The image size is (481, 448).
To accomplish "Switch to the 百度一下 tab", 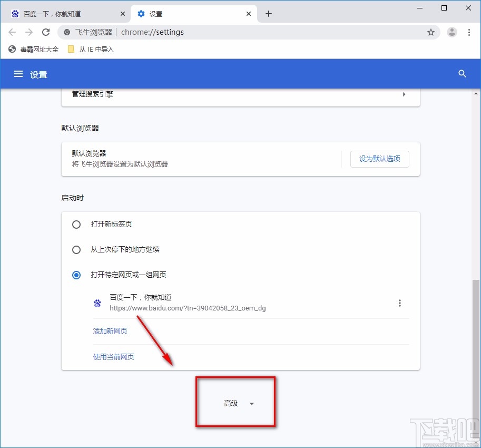I will click(63, 13).
